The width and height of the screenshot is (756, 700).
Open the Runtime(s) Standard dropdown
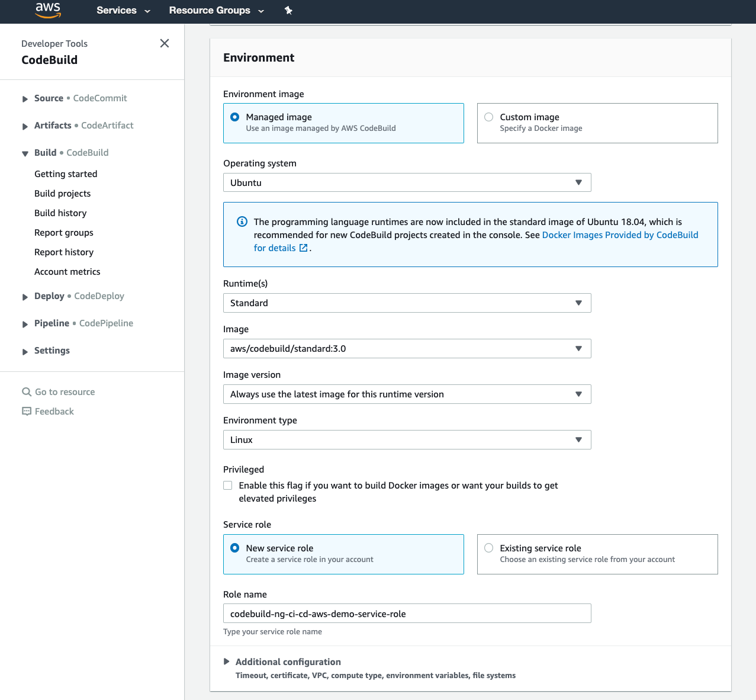coord(407,303)
